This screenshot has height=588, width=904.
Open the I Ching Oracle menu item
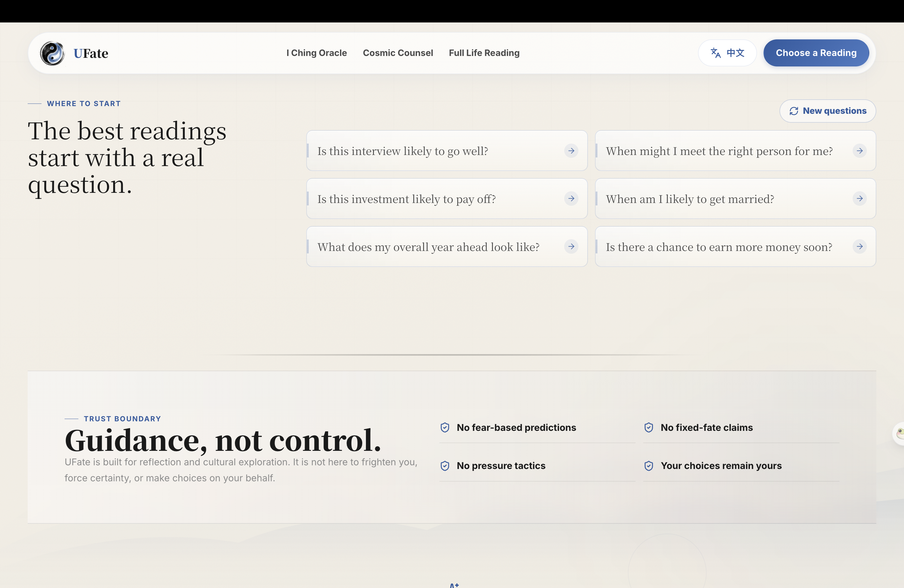tap(316, 53)
